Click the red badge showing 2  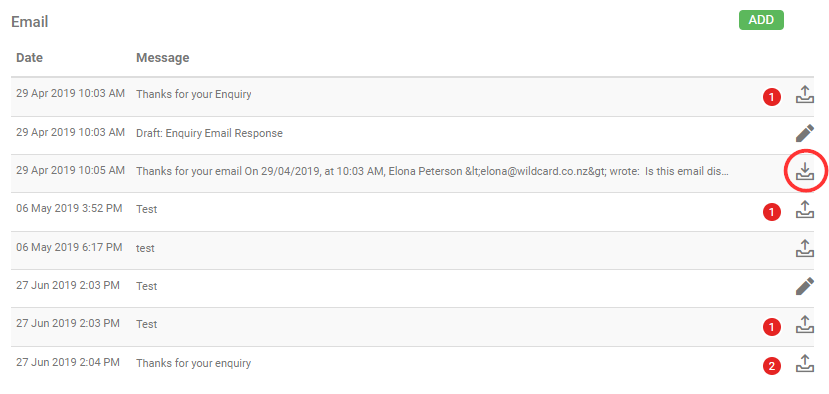click(771, 366)
